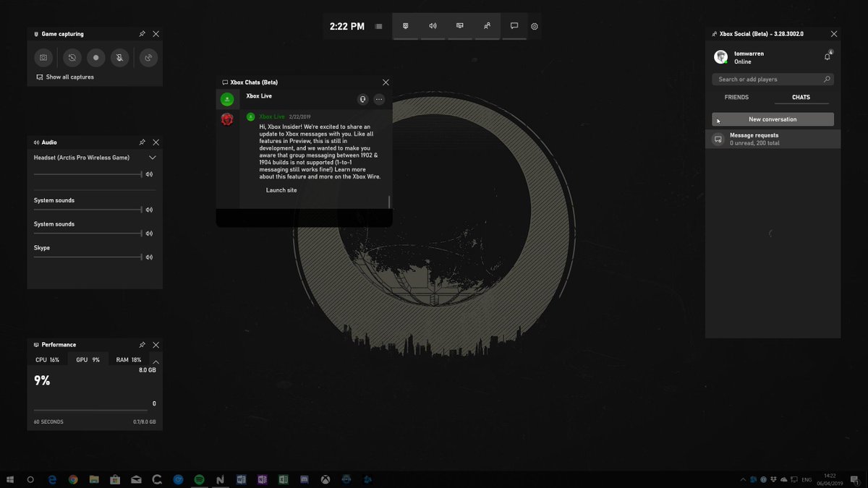Open more options in Xbox Live chat
868x488 pixels.
click(379, 99)
